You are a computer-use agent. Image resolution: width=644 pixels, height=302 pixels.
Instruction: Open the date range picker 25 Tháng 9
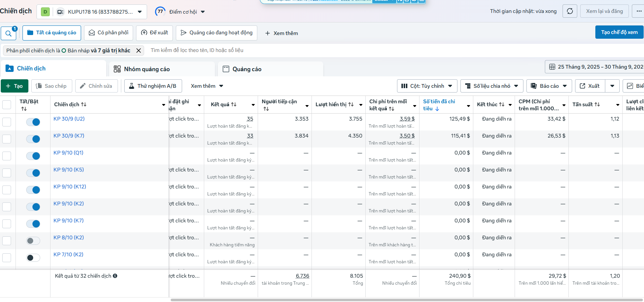[595, 67]
